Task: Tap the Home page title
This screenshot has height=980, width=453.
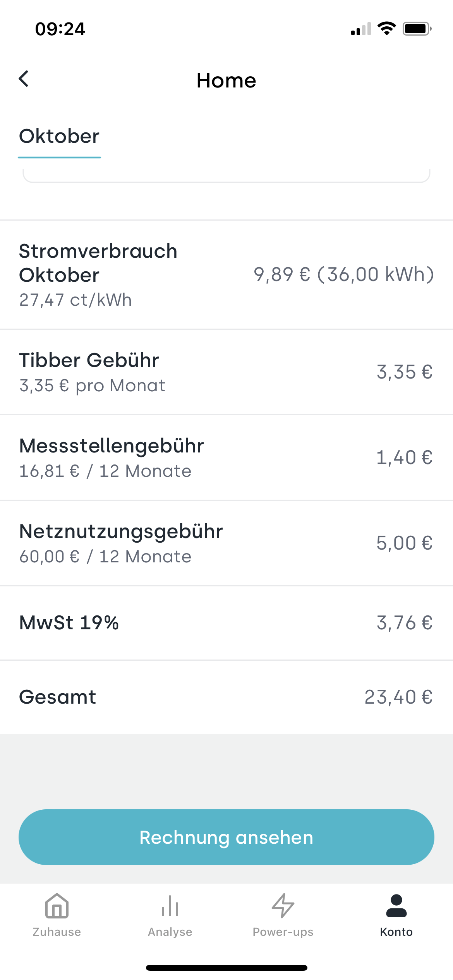Action: click(226, 81)
